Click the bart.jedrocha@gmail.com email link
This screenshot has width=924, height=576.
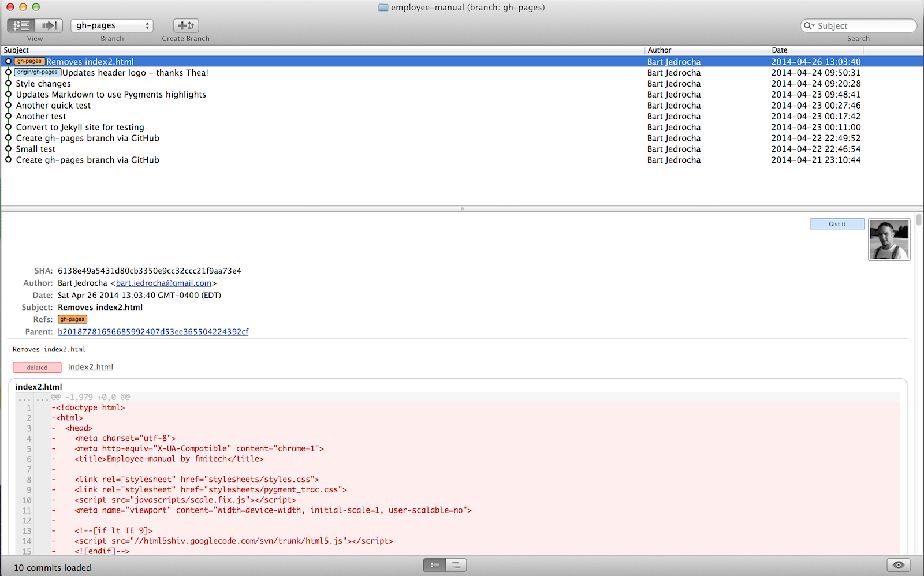163,283
